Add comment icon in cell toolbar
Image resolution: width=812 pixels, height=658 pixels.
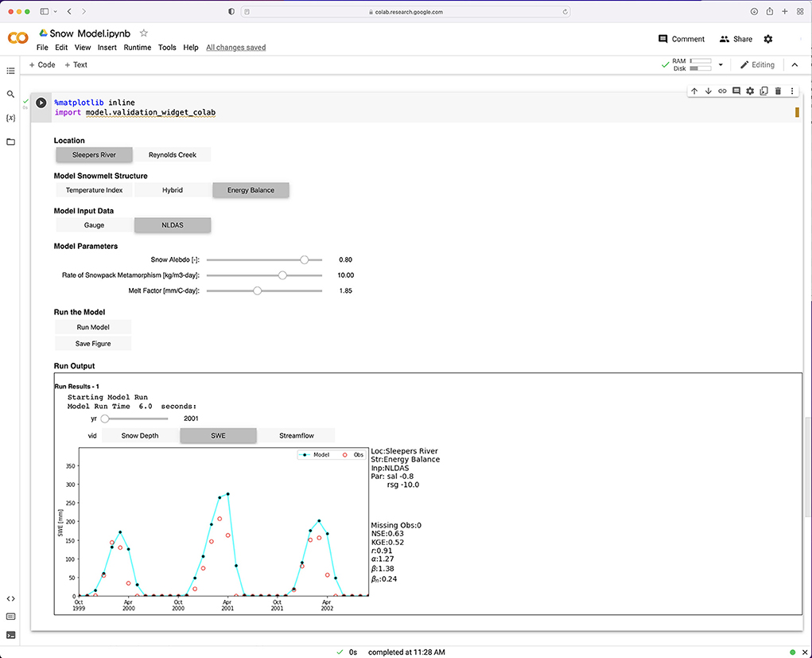coord(736,91)
